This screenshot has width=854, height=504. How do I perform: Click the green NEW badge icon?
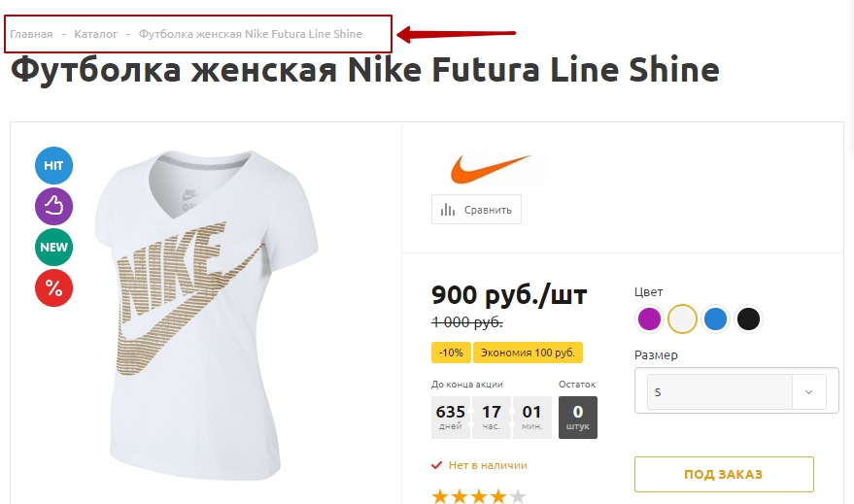tap(53, 247)
